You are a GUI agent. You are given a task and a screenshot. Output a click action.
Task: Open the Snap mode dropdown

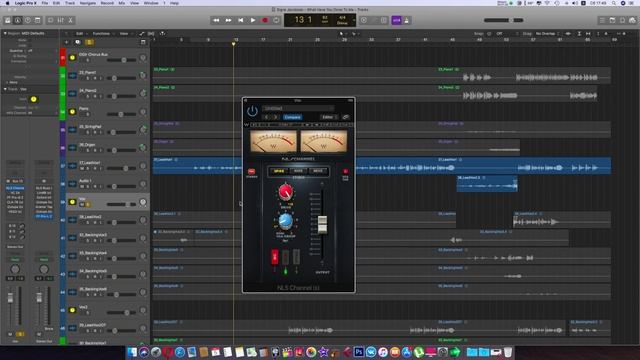pyautogui.click(x=506, y=33)
